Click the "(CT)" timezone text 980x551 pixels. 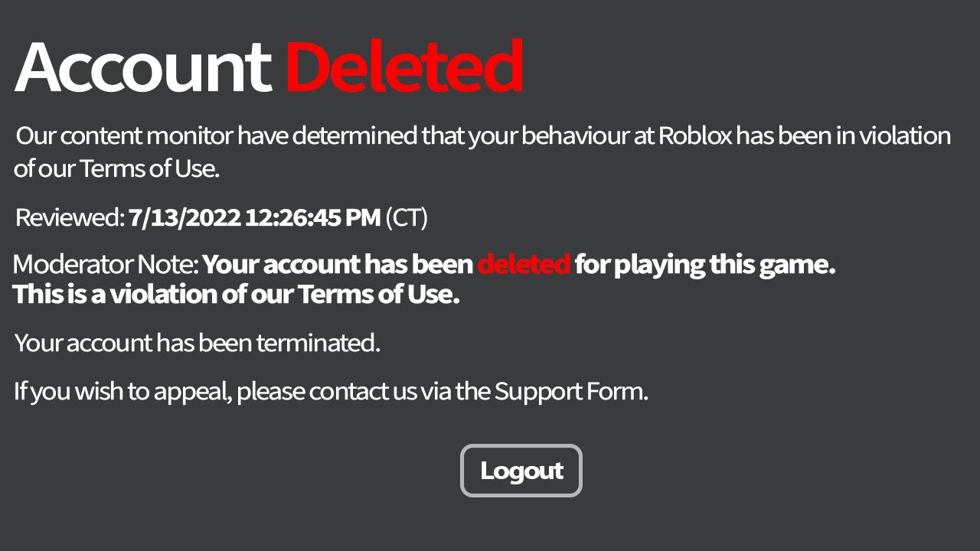406,218
